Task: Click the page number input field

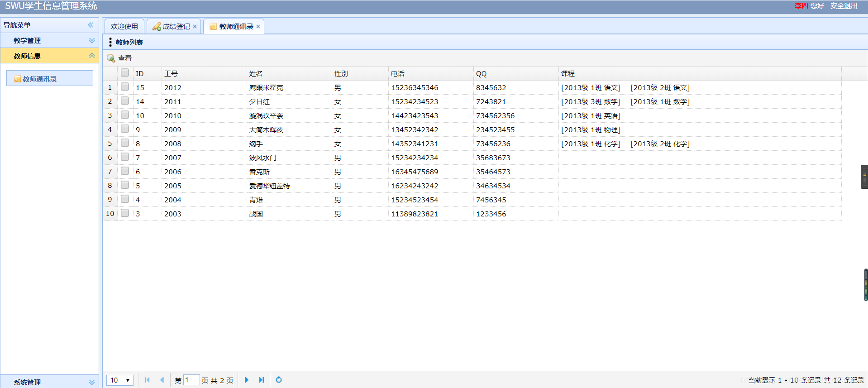Action: (191, 380)
